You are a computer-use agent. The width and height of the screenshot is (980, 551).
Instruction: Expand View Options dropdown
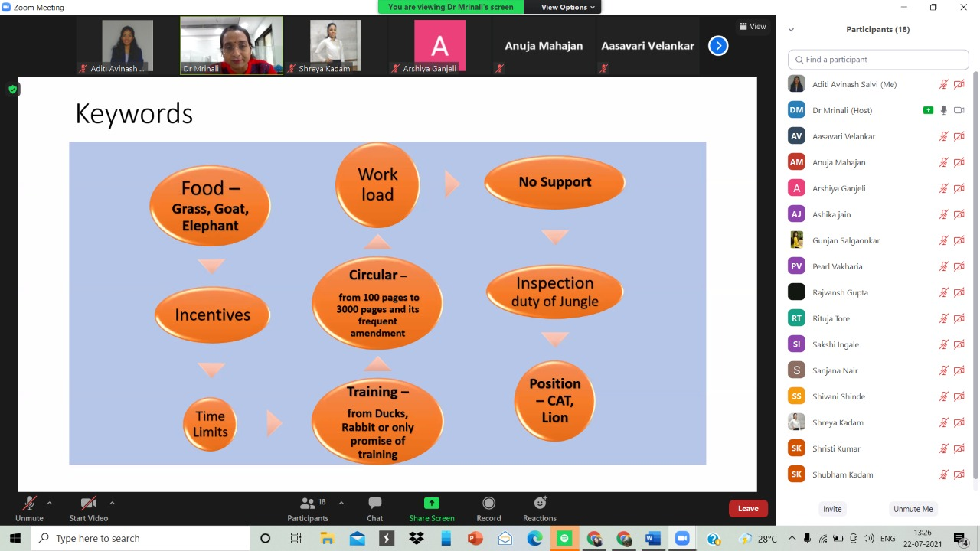pos(567,7)
